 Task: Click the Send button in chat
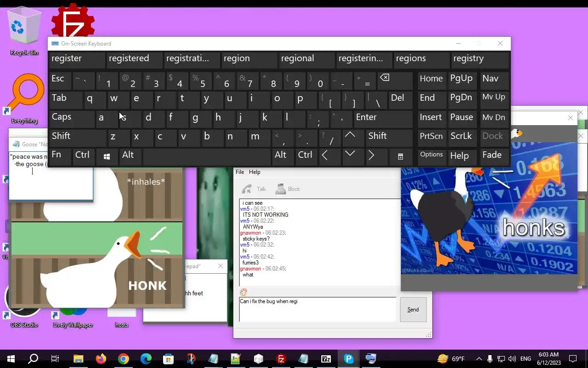(413, 310)
